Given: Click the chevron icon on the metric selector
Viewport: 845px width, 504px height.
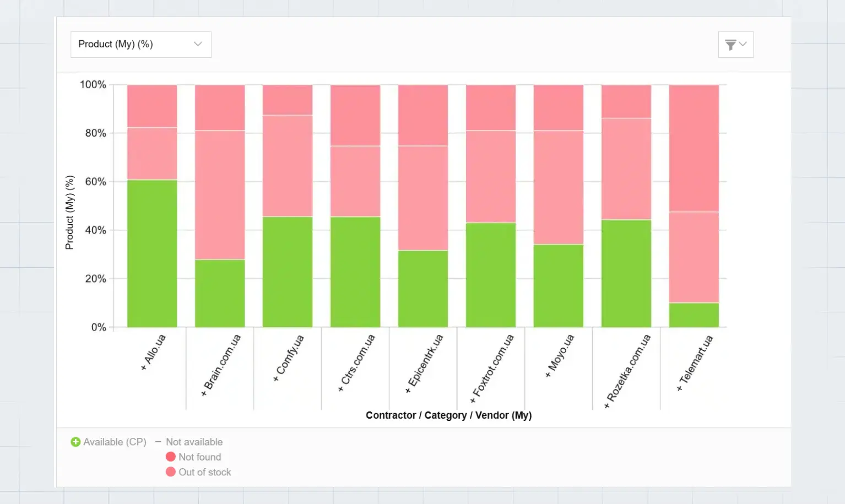Looking at the screenshot, I should point(197,44).
